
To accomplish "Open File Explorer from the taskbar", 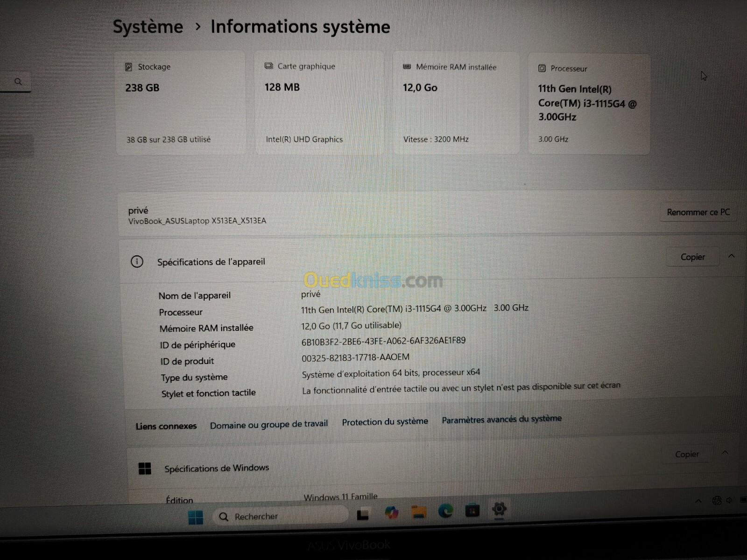I will (418, 512).
